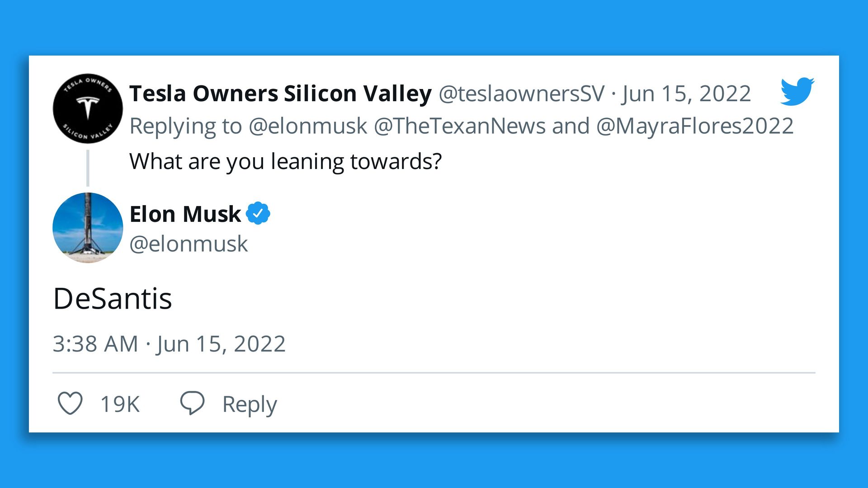868x488 pixels.
Task: Click the 'What are you leaning towards?' text
Action: point(285,161)
